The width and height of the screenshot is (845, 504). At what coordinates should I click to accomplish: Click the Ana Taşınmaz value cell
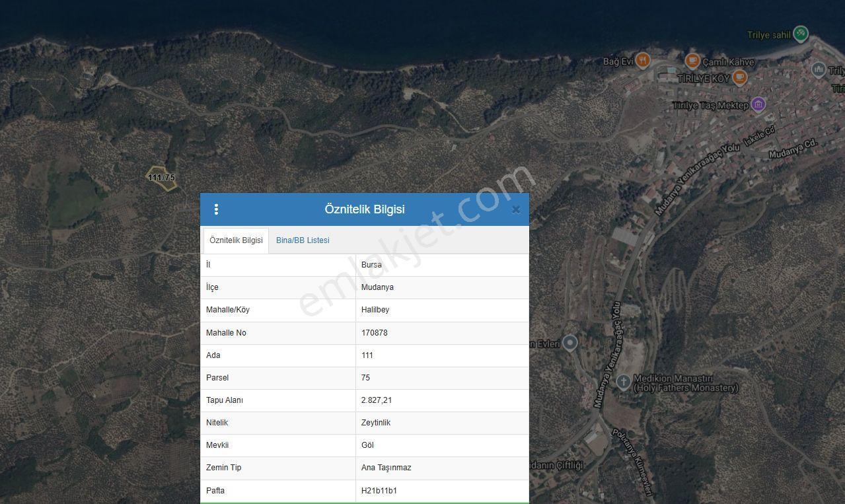coord(442,468)
